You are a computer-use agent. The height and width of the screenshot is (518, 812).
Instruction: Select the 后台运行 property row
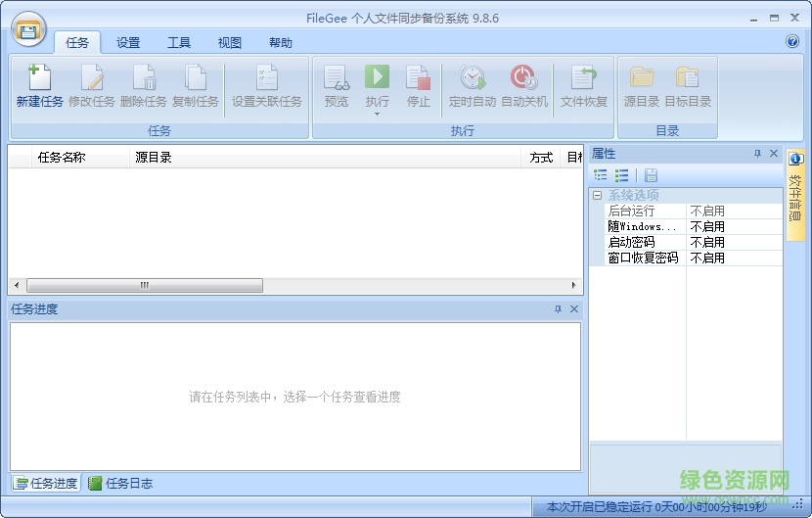(x=693, y=212)
